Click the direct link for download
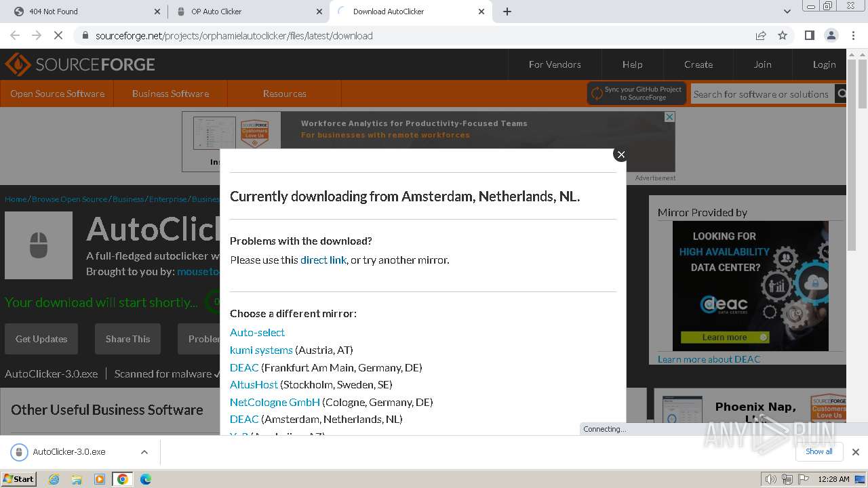 click(323, 260)
